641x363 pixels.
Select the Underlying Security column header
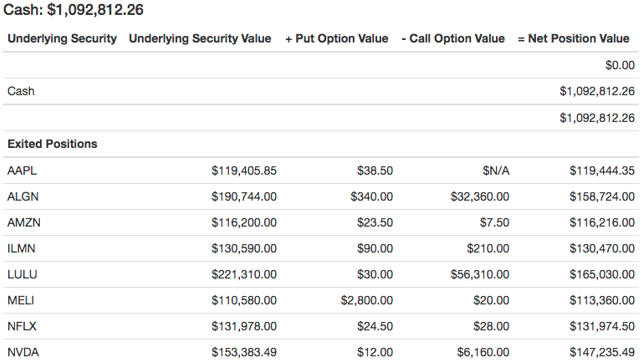pos(62,38)
